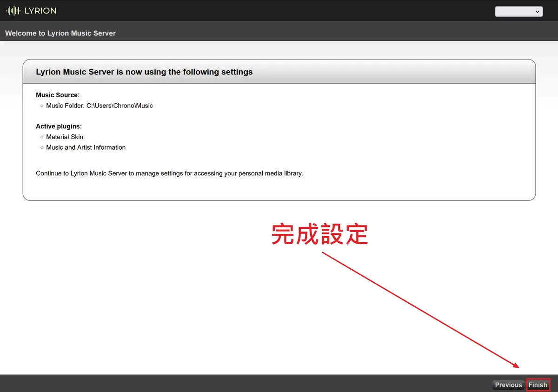
Task: Click the Lyrion logo icon
Action: 13,11
